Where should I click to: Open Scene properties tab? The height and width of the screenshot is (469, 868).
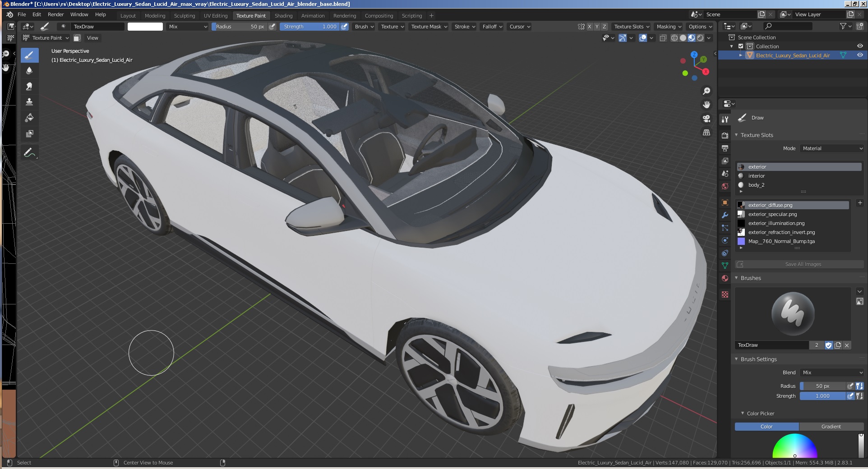click(725, 174)
